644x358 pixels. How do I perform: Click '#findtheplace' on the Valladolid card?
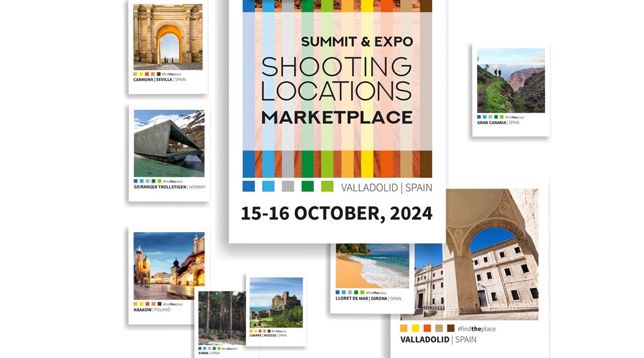pos(477,328)
